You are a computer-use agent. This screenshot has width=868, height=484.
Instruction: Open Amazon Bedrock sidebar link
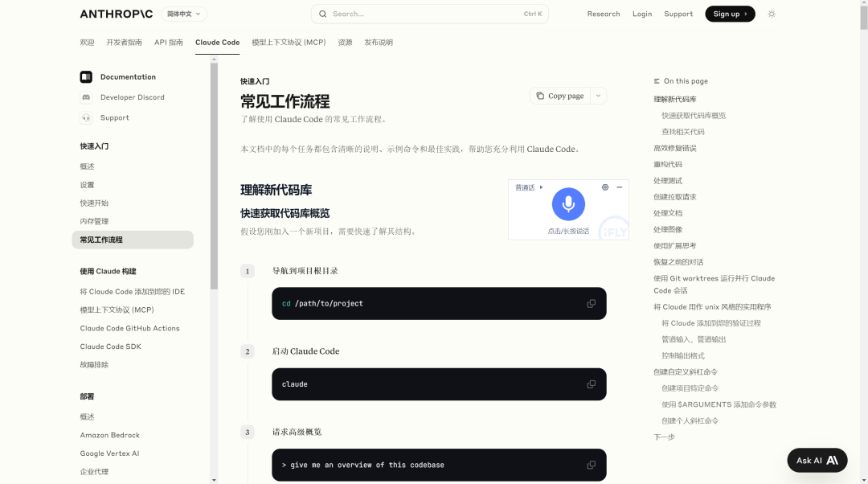click(x=109, y=435)
